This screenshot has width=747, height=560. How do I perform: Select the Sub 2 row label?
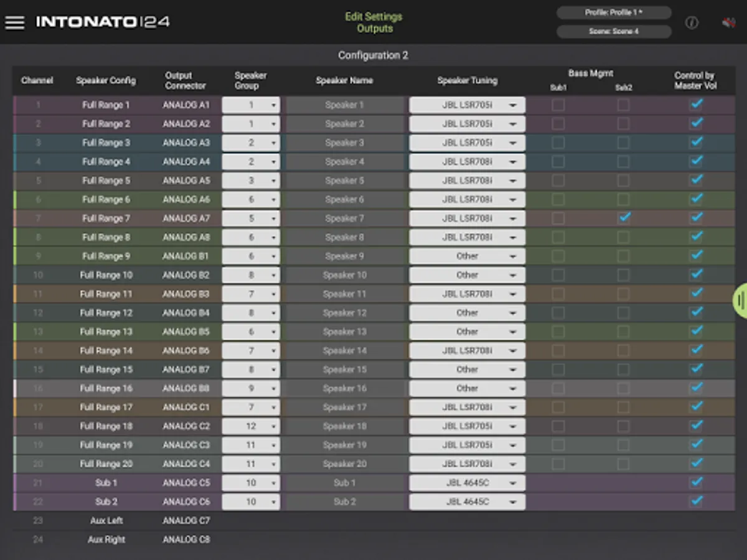click(106, 502)
